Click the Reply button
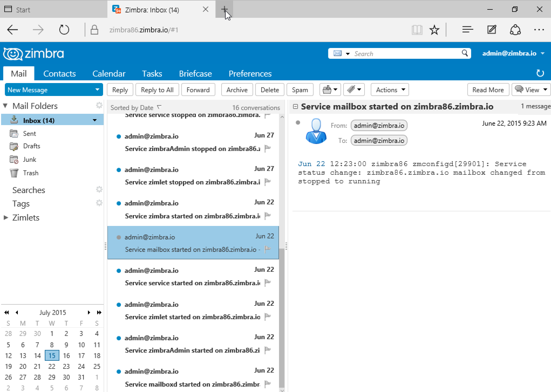 click(120, 90)
